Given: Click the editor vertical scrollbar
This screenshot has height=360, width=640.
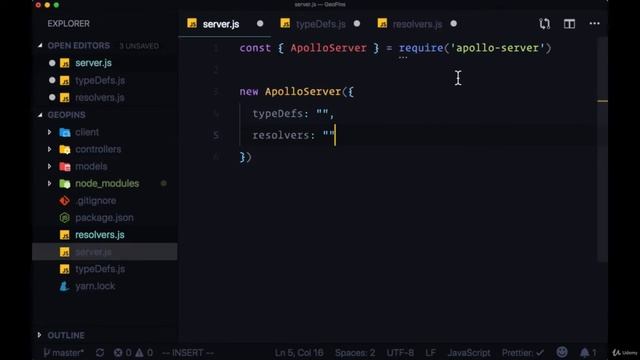Looking at the screenshot, I should 602,149.
